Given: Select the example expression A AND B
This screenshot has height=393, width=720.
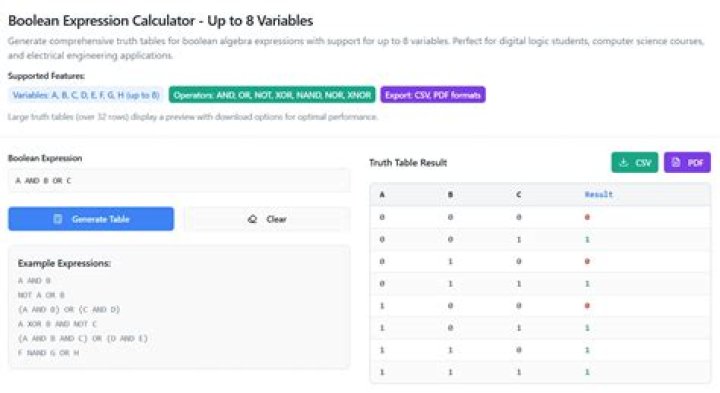Looking at the screenshot, I should (x=34, y=281).
